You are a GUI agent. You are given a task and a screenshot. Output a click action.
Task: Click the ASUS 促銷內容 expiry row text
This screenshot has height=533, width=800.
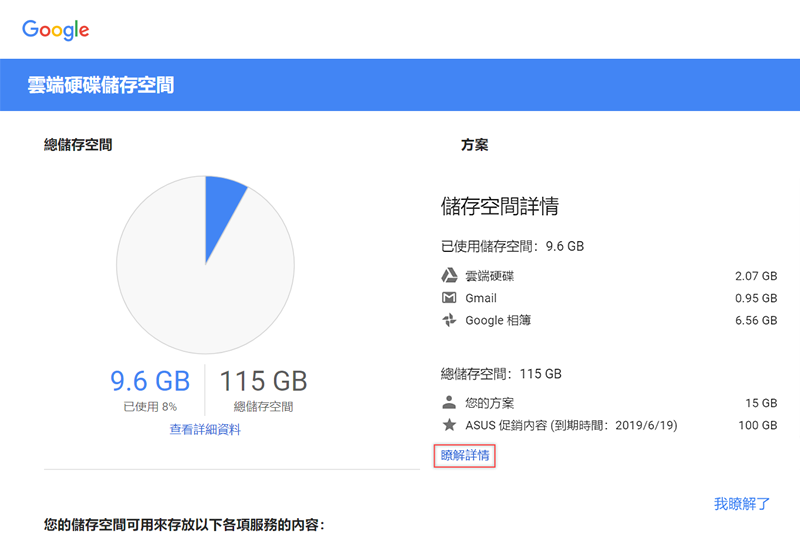pyautogui.click(x=571, y=425)
